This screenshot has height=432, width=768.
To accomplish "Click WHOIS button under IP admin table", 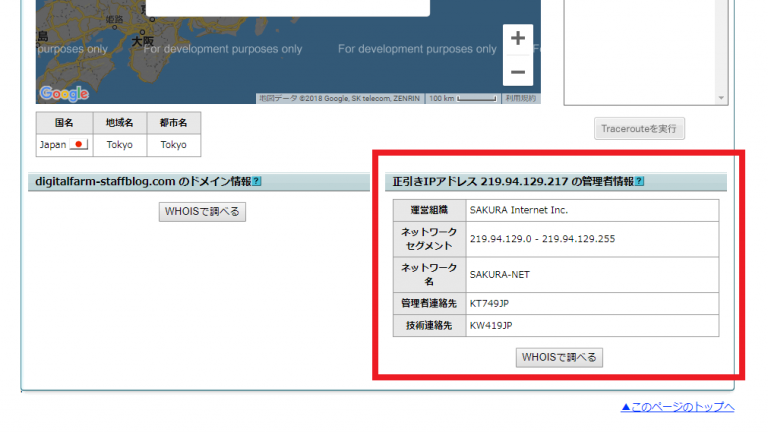I will pyautogui.click(x=559, y=357).
